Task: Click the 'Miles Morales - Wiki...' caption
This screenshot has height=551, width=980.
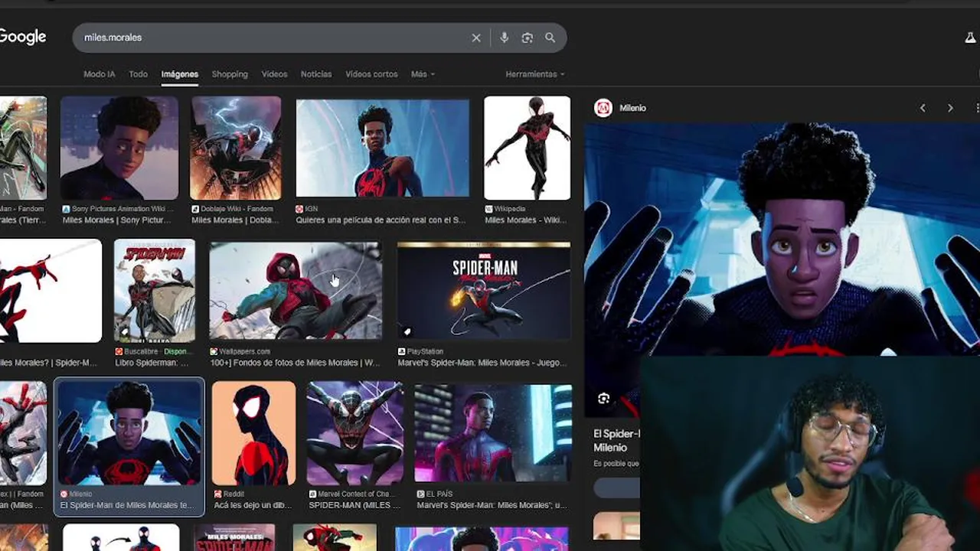Action: 525,220
